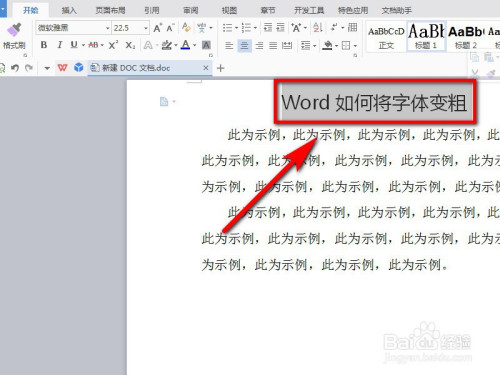Justify the paragraph text
The height and width of the screenshot is (375, 500).
click(x=273, y=45)
